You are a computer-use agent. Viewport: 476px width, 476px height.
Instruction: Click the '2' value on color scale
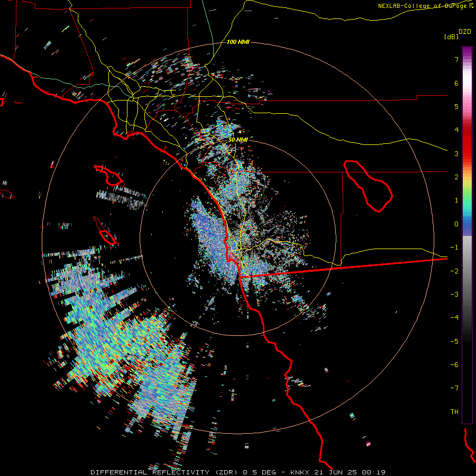456,177
